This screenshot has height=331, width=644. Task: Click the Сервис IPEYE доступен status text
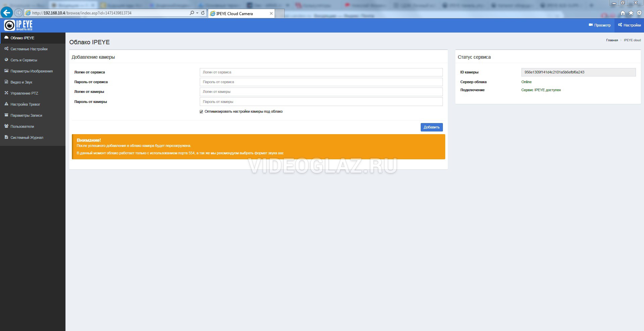pyautogui.click(x=541, y=90)
